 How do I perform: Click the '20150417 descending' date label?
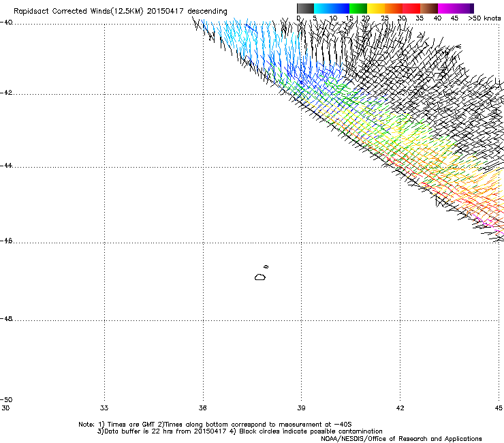click(187, 12)
